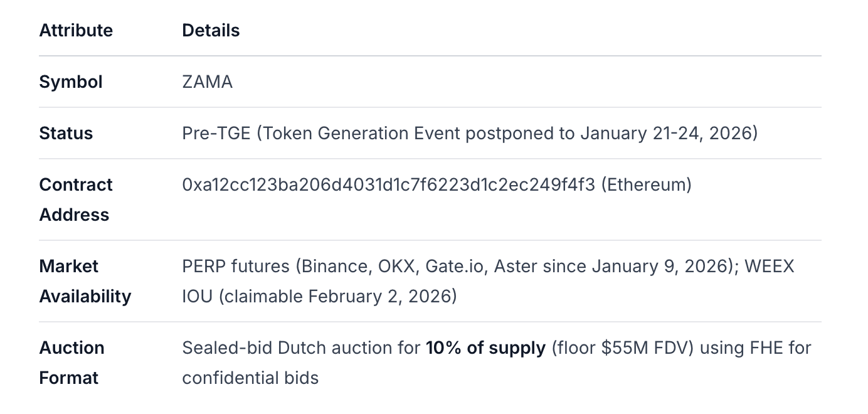The width and height of the screenshot is (868, 414).
Task: Select the Contract Address row label
Action: 76,199
